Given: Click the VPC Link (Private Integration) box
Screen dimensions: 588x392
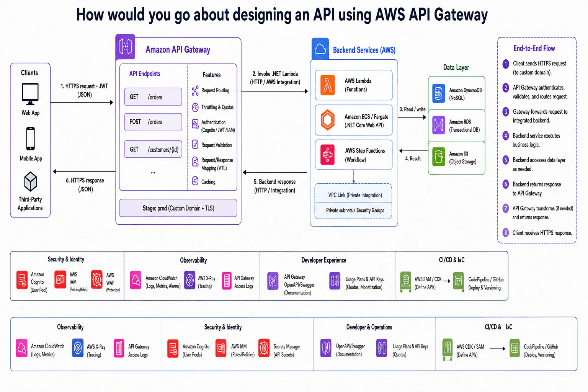Looking at the screenshot, I should tap(353, 194).
